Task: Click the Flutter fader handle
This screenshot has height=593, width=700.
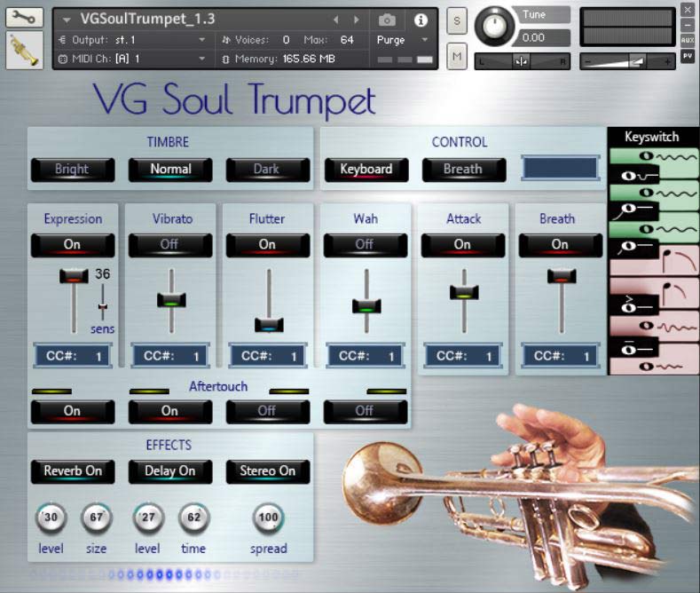Action: (269, 325)
